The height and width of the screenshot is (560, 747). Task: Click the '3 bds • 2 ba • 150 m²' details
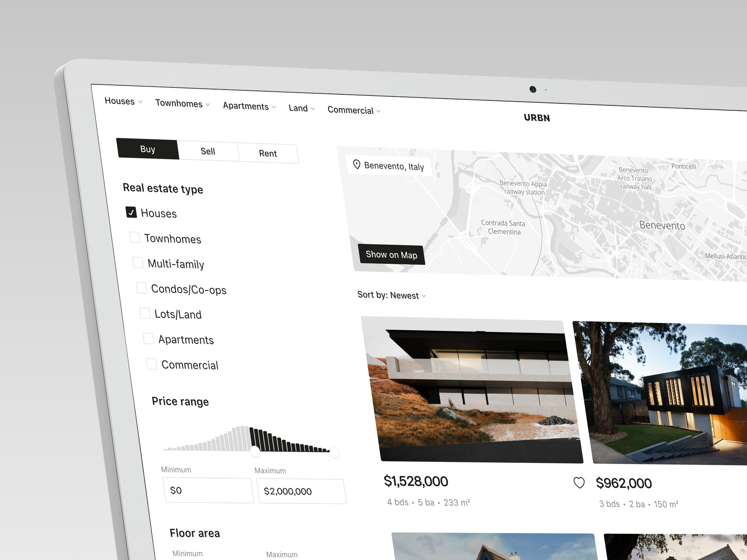(639, 504)
